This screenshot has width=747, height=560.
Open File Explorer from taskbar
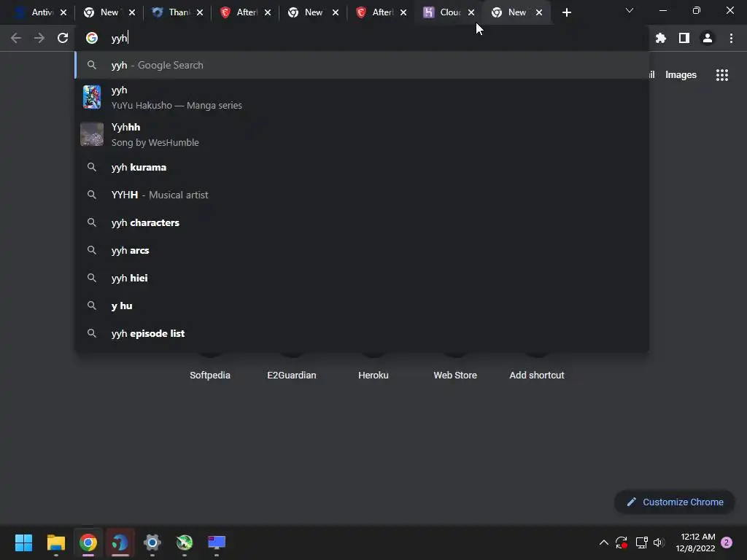pyautogui.click(x=55, y=542)
